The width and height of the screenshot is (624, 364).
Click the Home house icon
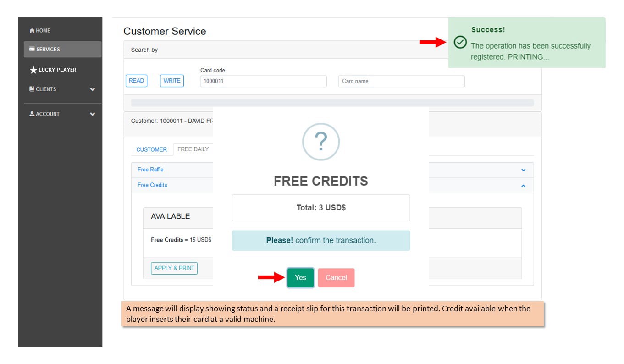[32, 31]
